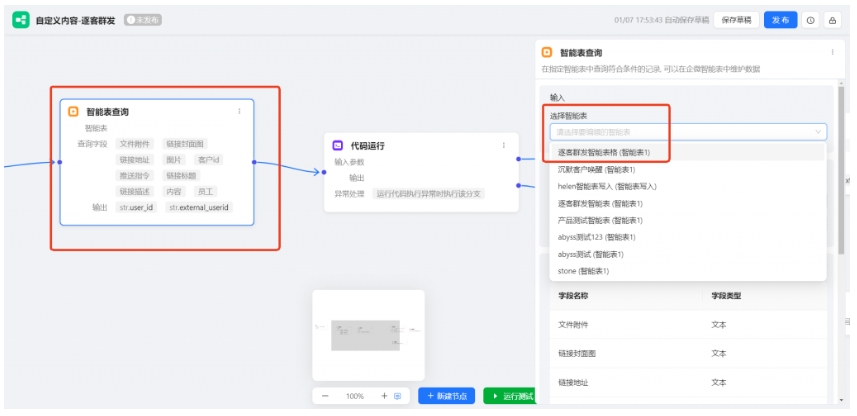857x416 pixels.
Task: Select helen智能表写入 option
Action: pos(688,186)
